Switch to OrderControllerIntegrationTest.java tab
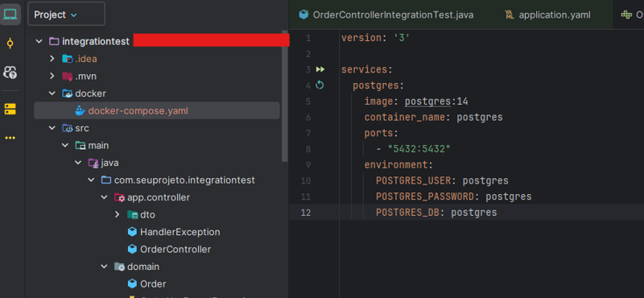 click(x=386, y=15)
